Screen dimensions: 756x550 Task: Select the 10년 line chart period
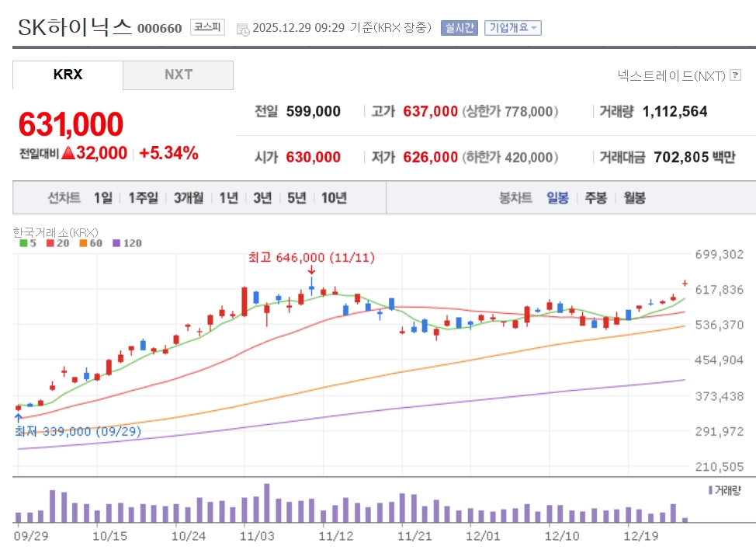[334, 197]
